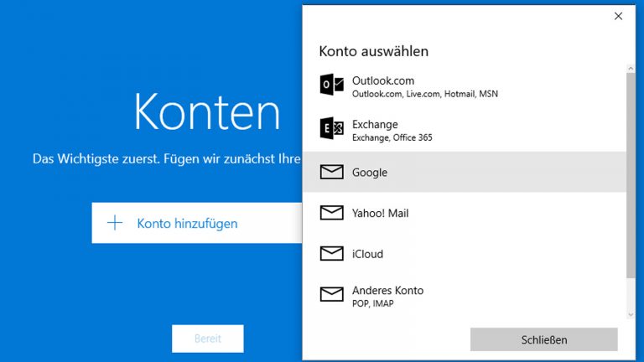Click the scrollbar down arrow in the list
The width and height of the screenshot is (644, 362).
click(631, 314)
